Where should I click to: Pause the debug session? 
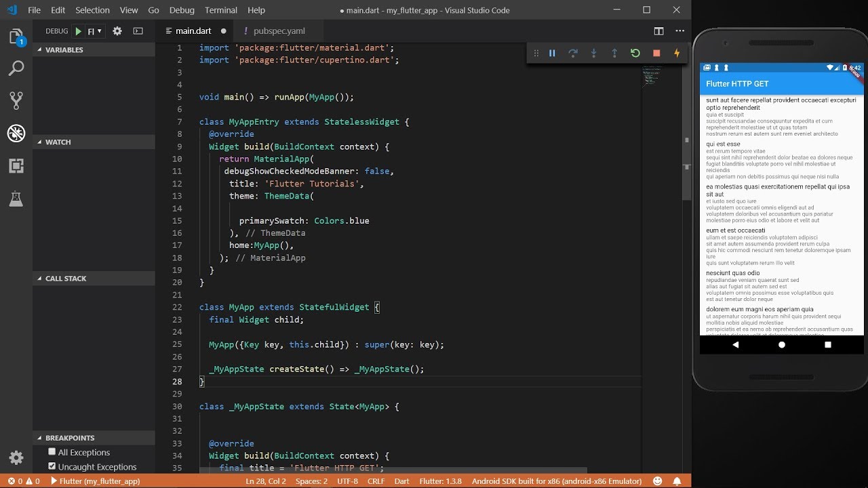[552, 53]
